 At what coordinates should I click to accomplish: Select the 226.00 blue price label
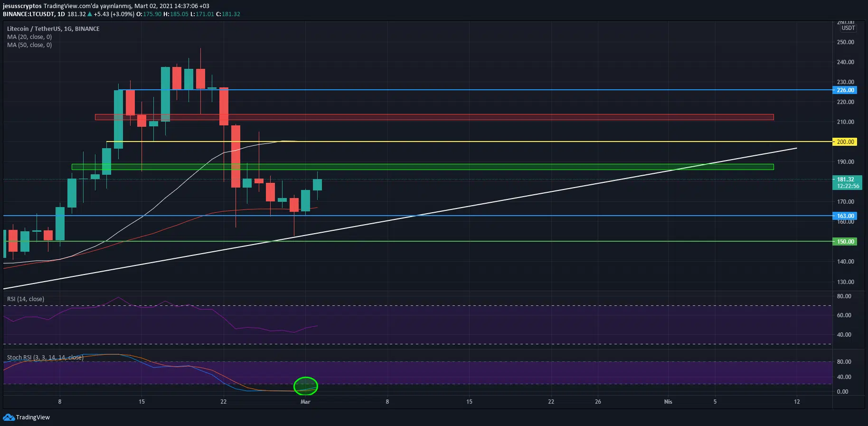click(845, 90)
